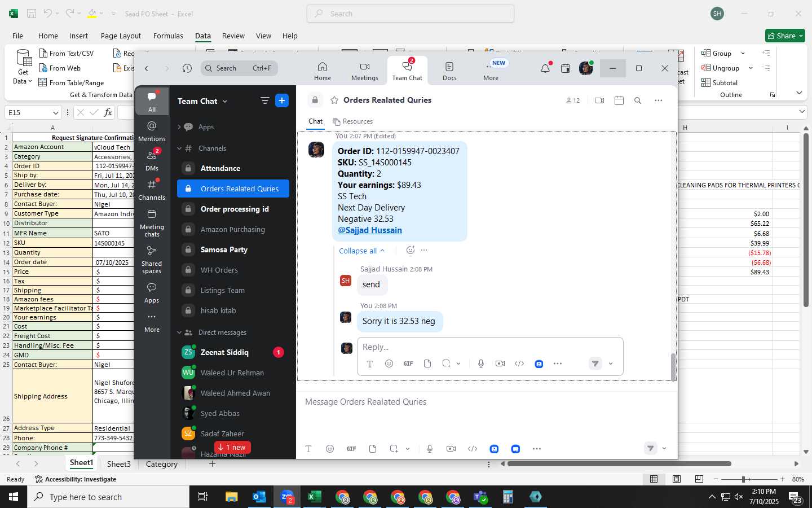Open the Zoom calendar icon in top bar
Screen dimensions: 812x508
coord(566,68)
